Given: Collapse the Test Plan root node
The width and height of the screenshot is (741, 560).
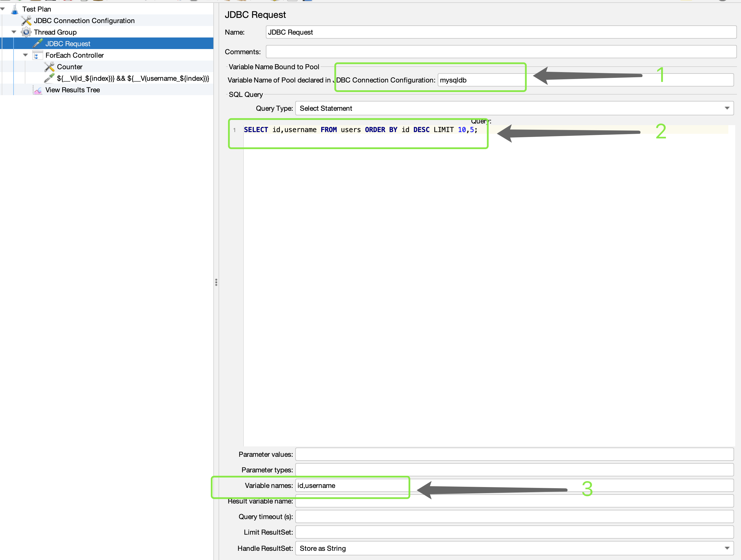Looking at the screenshot, I should pos(3,9).
